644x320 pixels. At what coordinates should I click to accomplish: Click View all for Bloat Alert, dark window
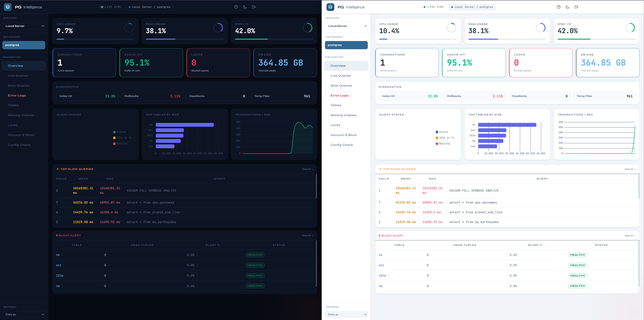(x=307, y=235)
